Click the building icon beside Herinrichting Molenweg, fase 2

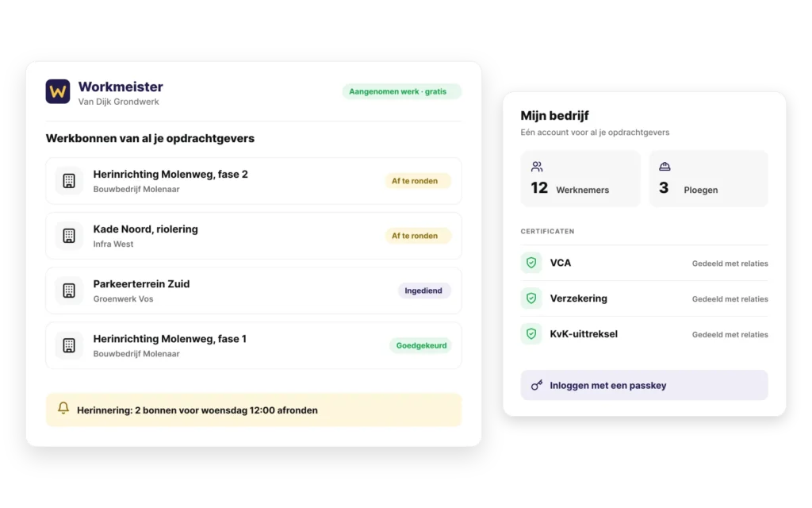(x=69, y=181)
